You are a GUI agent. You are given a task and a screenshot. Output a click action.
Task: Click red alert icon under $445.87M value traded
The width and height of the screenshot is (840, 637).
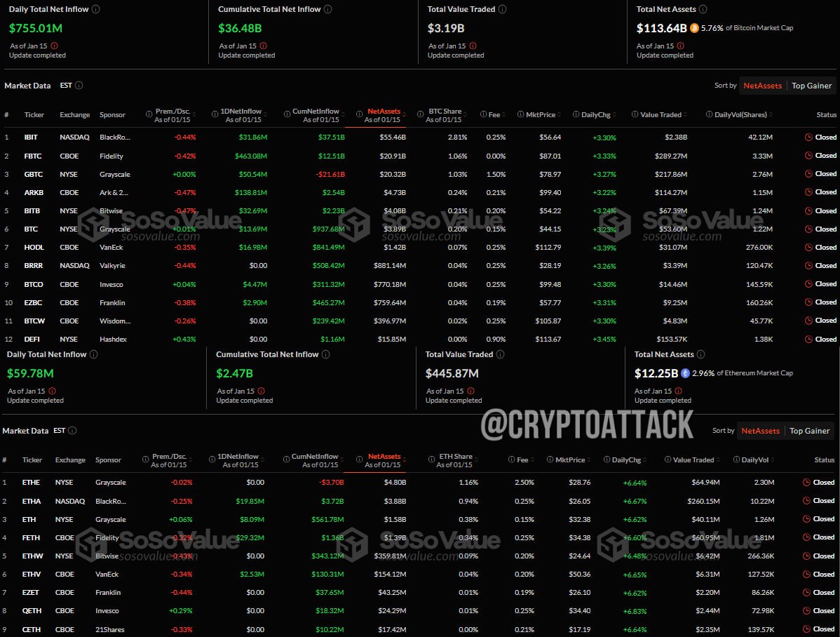click(x=470, y=391)
